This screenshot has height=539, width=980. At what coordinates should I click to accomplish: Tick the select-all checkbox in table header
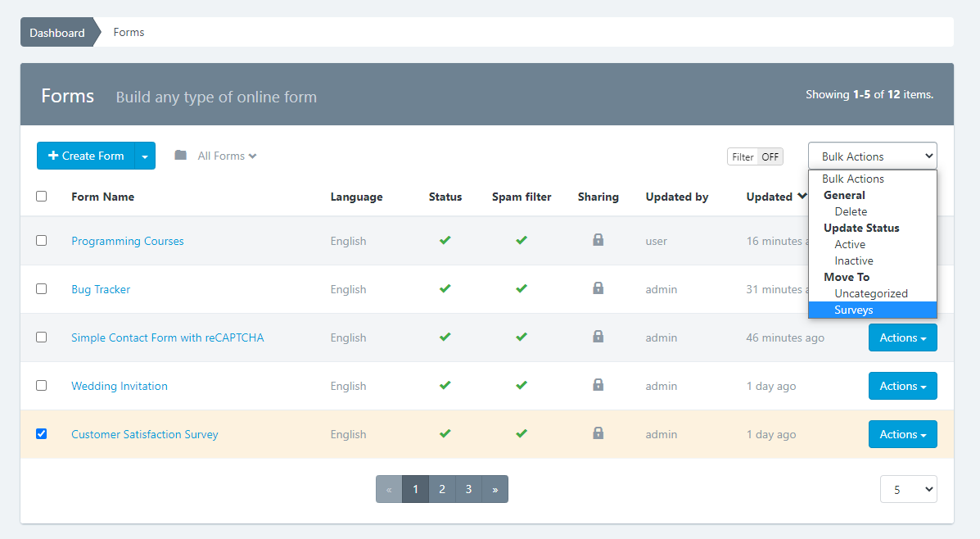[42, 196]
